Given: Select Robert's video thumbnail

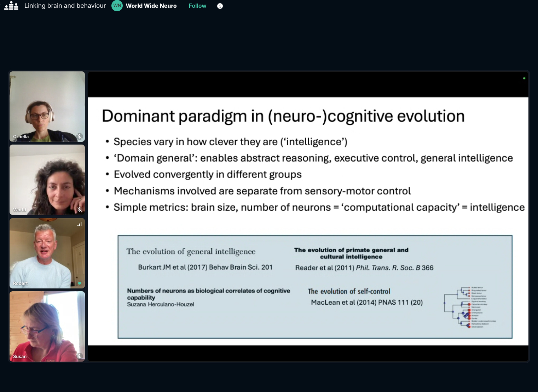Looking at the screenshot, I should point(47,253).
